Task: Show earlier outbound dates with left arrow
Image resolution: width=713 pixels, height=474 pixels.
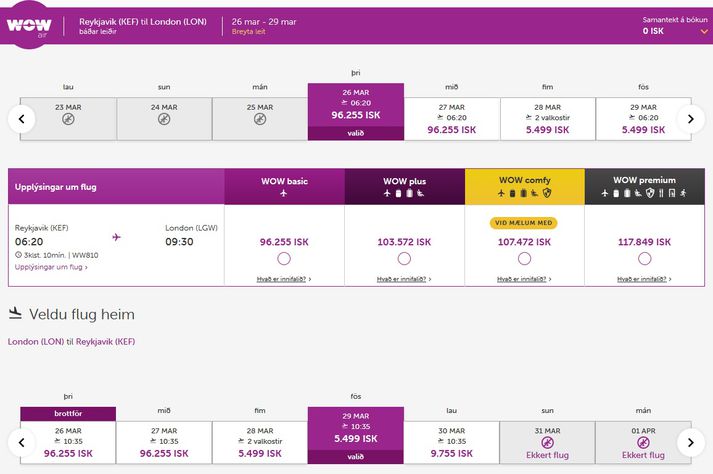Action: pyautogui.click(x=22, y=119)
